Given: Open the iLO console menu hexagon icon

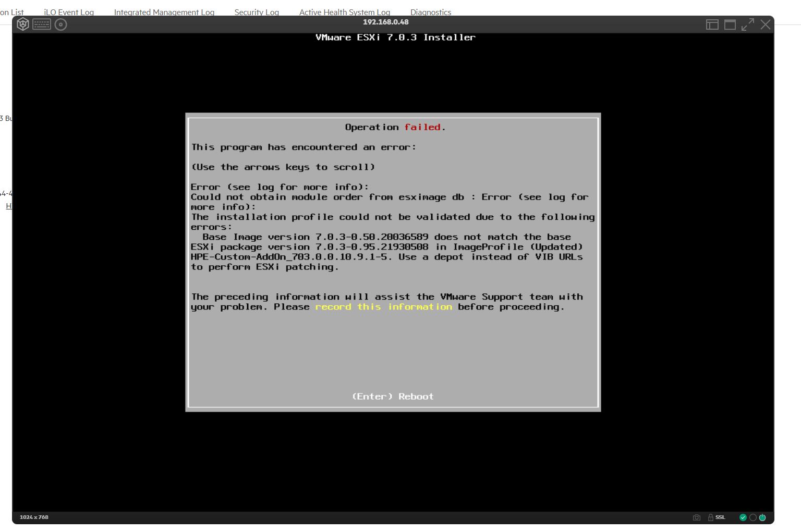Looking at the screenshot, I should (x=23, y=24).
